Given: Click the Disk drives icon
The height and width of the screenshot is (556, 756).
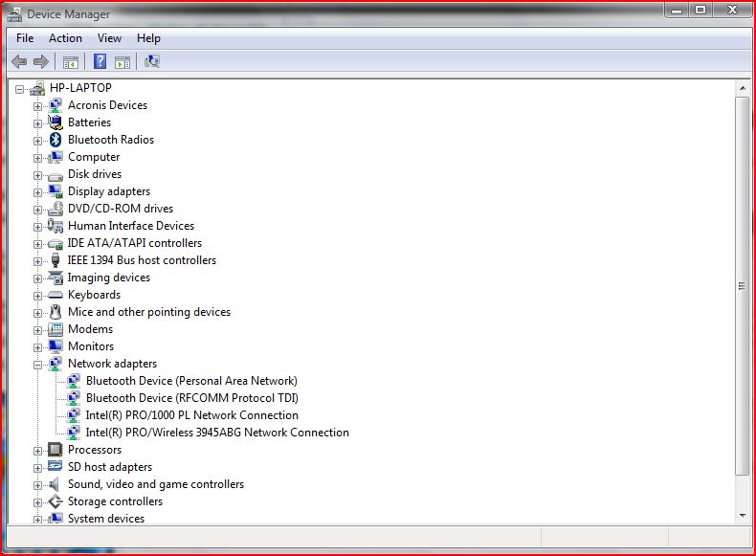Looking at the screenshot, I should (56, 175).
